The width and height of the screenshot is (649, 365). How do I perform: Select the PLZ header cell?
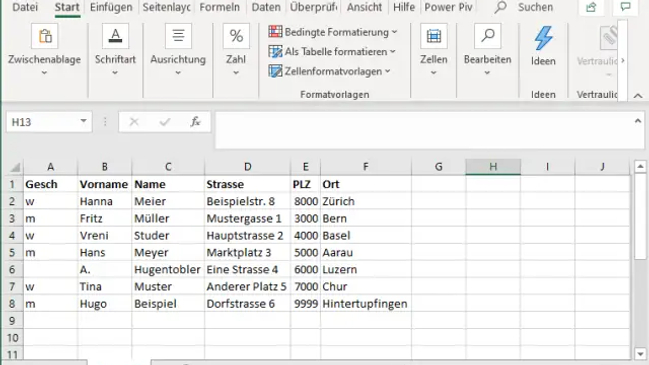click(x=305, y=184)
